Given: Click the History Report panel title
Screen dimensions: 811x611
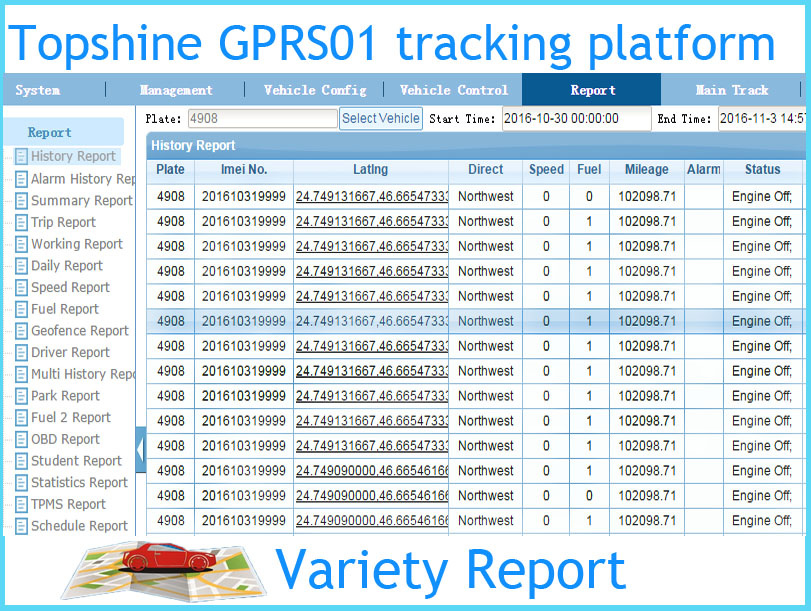Looking at the screenshot, I should [193, 146].
